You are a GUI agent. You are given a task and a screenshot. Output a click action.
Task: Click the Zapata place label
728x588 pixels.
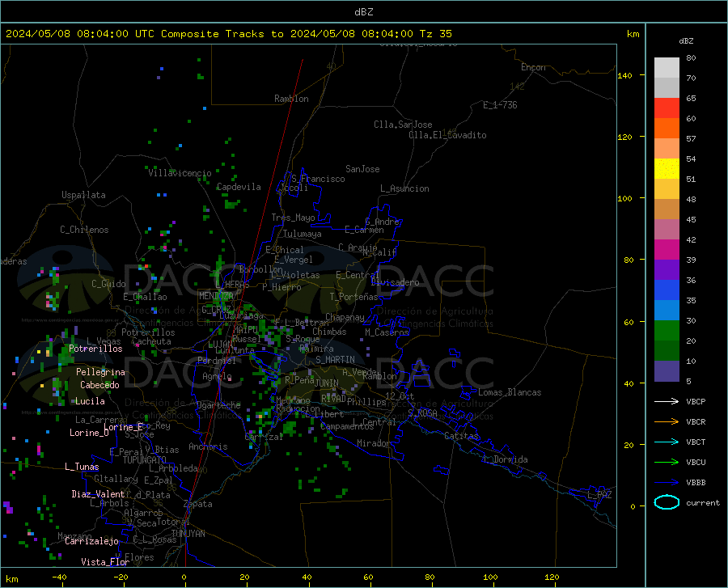point(198,504)
